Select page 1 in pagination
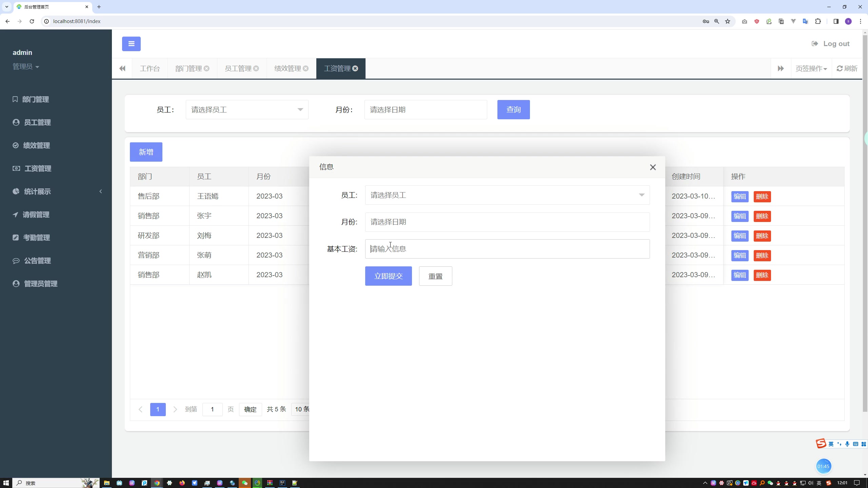The image size is (868, 488). 158,409
